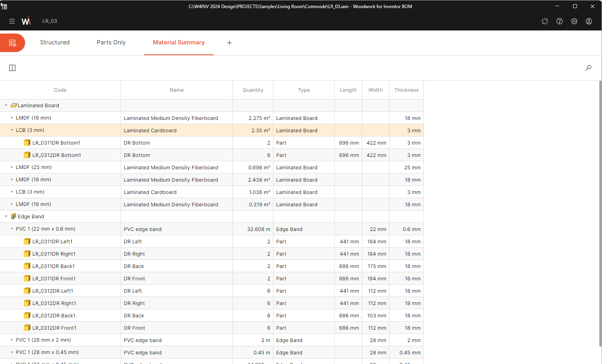
Task: Click the Type column header
Action: 304,90
